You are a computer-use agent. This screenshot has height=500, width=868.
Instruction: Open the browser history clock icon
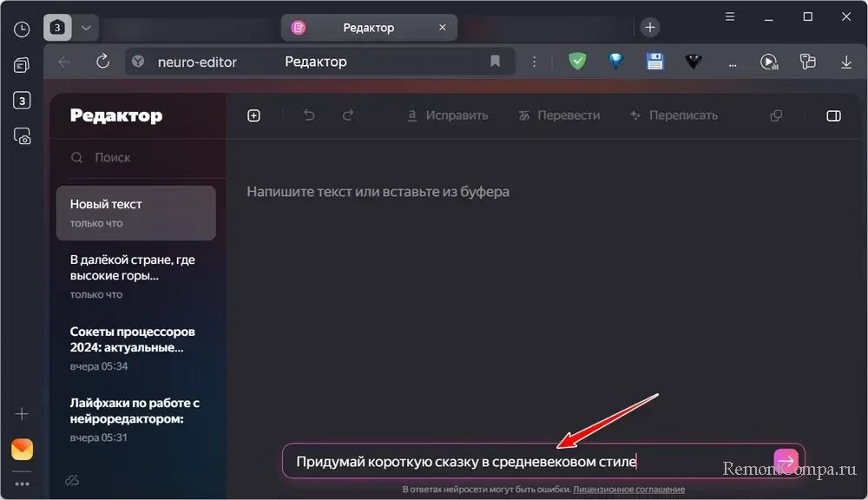point(22,29)
